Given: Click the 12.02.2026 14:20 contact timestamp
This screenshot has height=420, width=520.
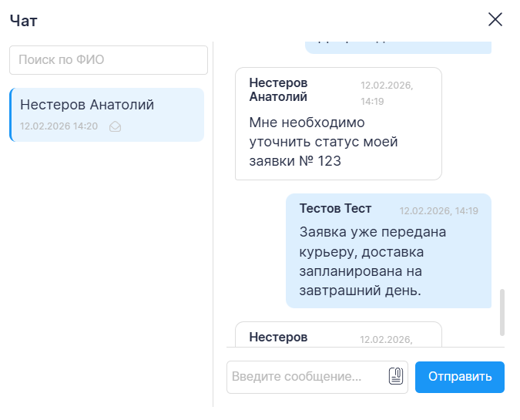Looking at the screenshot, I should (x=59, y=126).
